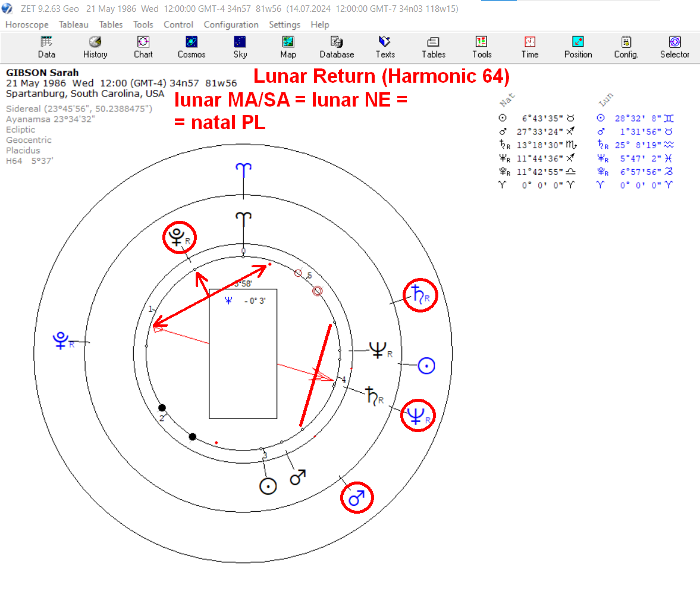Click natal Saturn position 13°18'30" row
Image resolution: width=700 pixels, height=597 pixels.
(538, 145)
